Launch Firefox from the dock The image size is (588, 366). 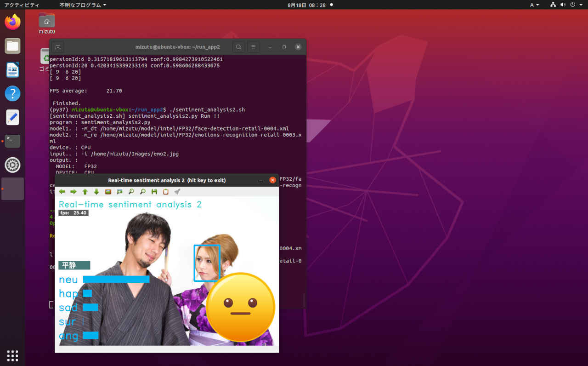click(x=12, y=22)
